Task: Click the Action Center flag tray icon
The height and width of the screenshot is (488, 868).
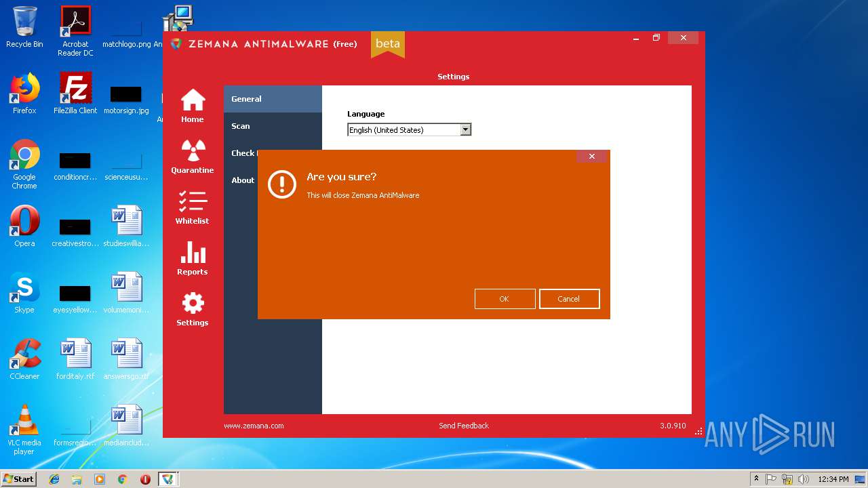Action: pos(771,479)
